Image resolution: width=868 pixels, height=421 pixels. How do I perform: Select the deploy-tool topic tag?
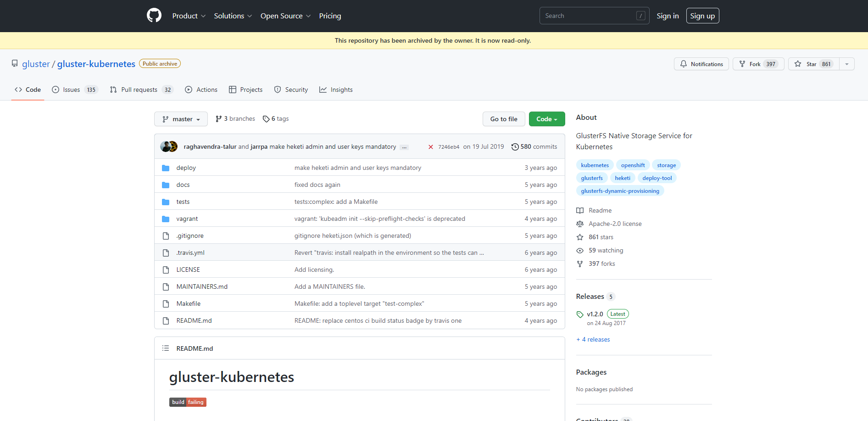[657, 178]
